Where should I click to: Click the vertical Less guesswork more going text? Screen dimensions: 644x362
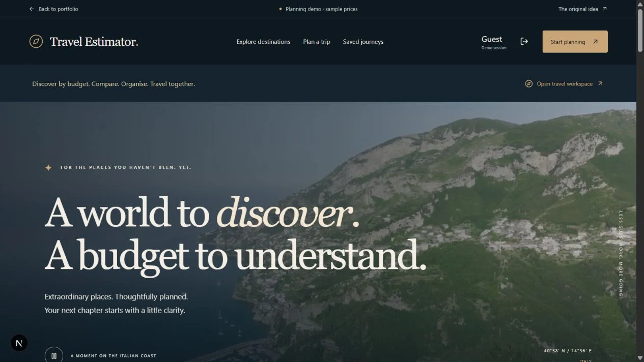pos(621,254)
